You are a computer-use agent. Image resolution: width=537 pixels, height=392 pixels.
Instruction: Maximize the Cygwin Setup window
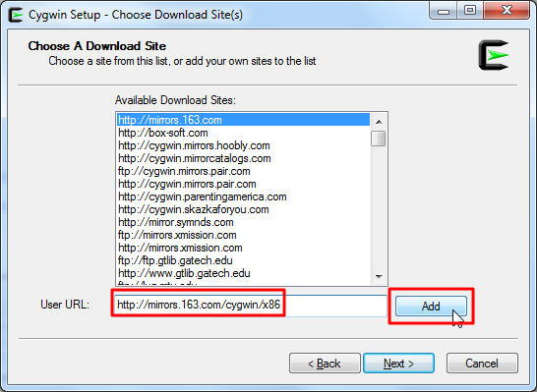click(x=470, y=11)
